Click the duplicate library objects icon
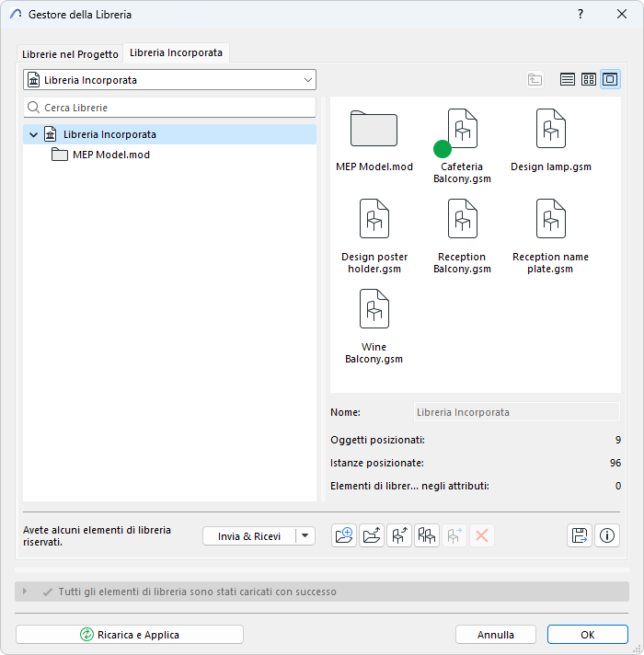The height and width of the screenshot is (655, 644). coord(426,535)
